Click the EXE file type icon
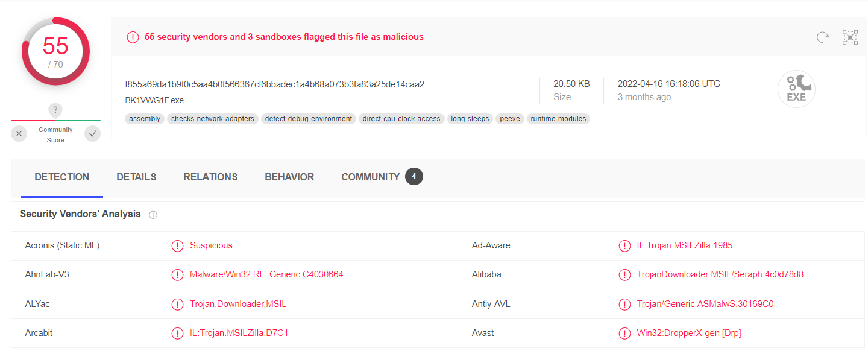Viewport: 868px width, 348px height. coord(796,88)
